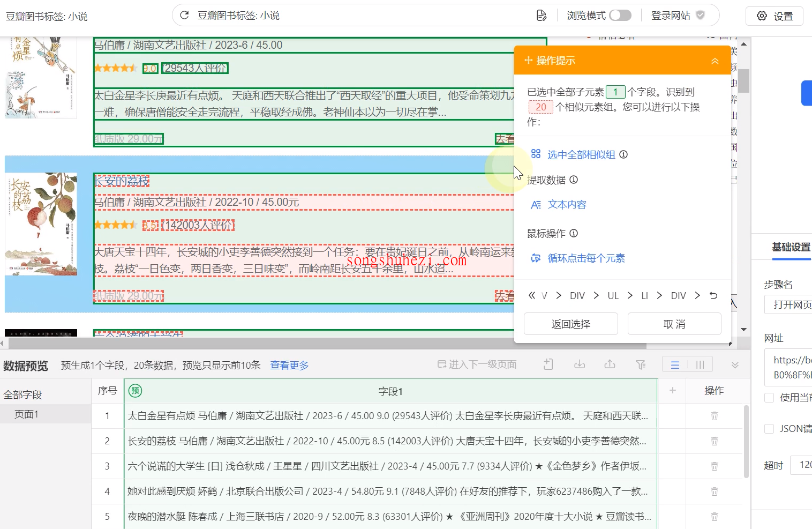Click 查看更多 link in data preview
Image resolution: width=812 pixels, height=529 pixels.
[x=289, y=365]
